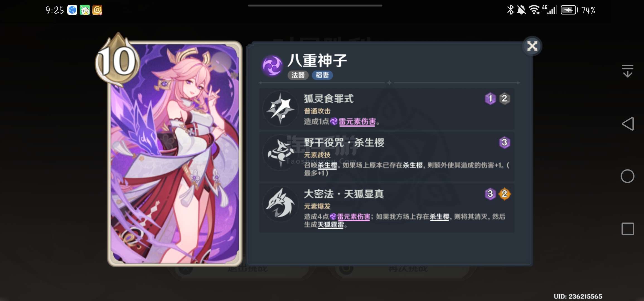Tap the grey 2 dice cost of 狐灵食罪式
644x301 pixels.
click(504, 99)
